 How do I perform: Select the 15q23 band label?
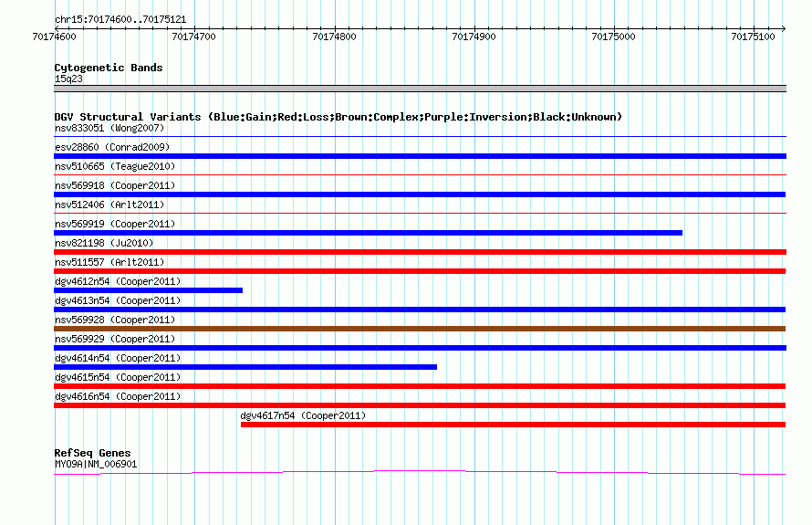(68, 79)
